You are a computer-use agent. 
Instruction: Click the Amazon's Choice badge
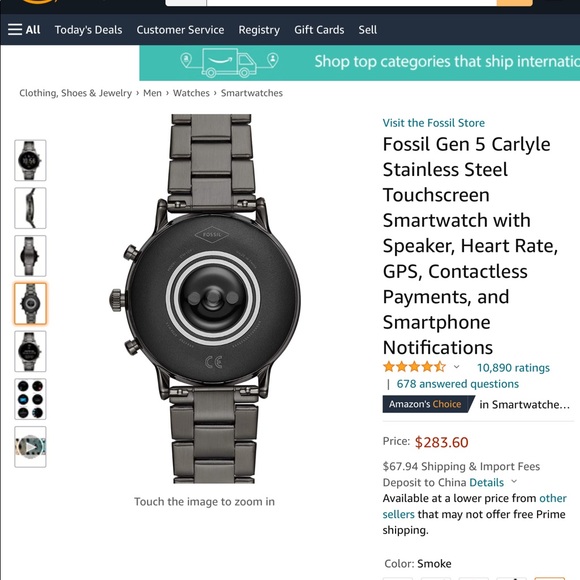click(x=427, y=404)
